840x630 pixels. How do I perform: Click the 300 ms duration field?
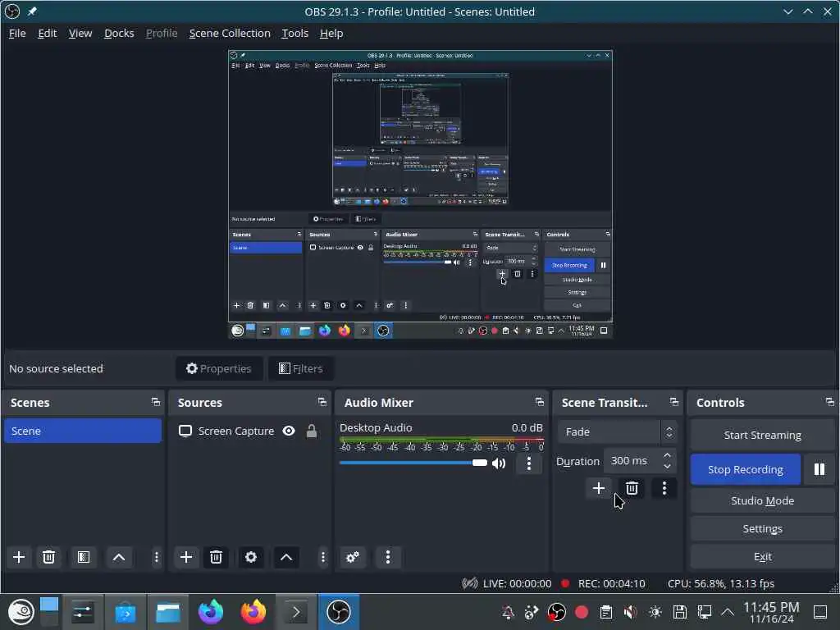pyautogui.click(x=632, y=461)
